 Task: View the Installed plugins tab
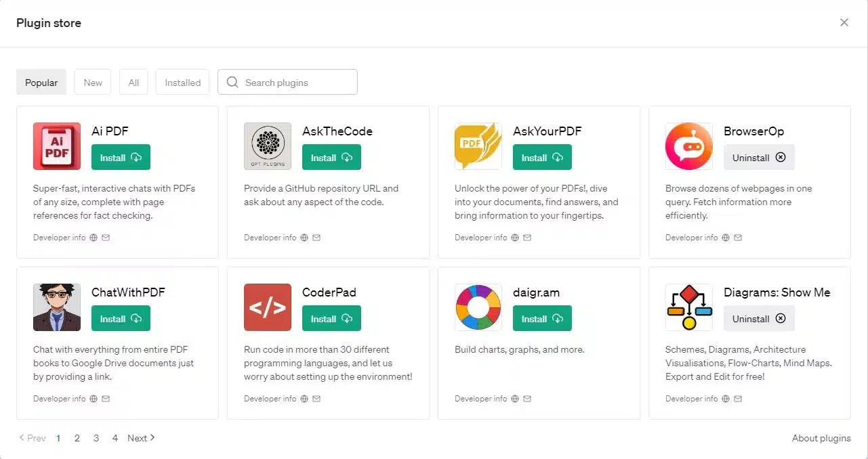point(182,82)
